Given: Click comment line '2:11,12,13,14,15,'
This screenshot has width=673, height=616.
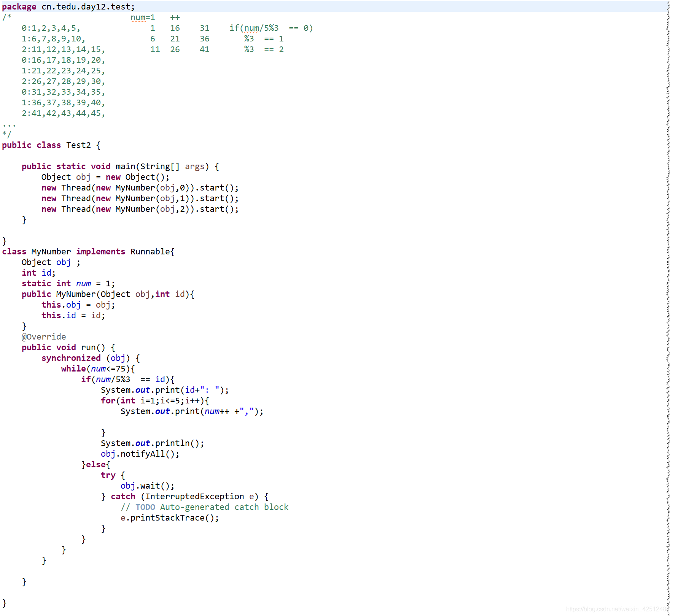Looking at the screenshot, I should pos(63,49).
